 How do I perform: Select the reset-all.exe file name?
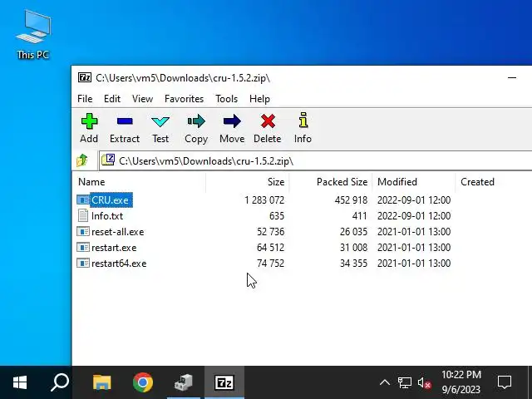pyautogui.click(x=118, y=232)
